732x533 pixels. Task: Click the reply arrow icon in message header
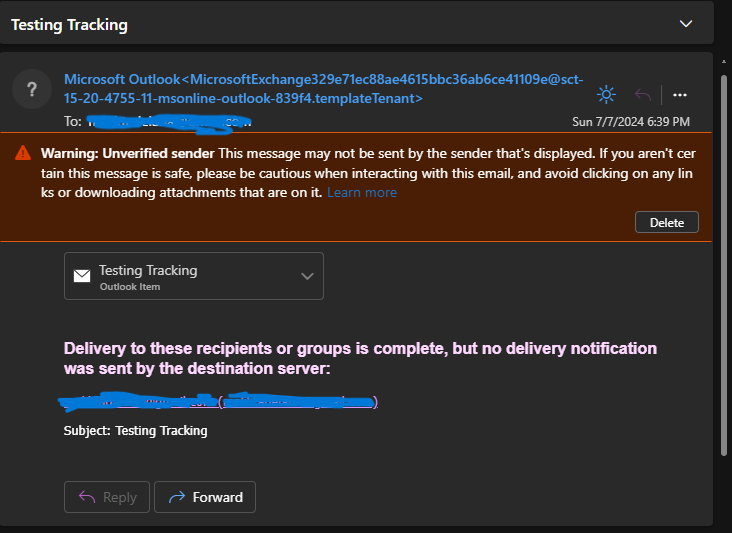(643, 95)
